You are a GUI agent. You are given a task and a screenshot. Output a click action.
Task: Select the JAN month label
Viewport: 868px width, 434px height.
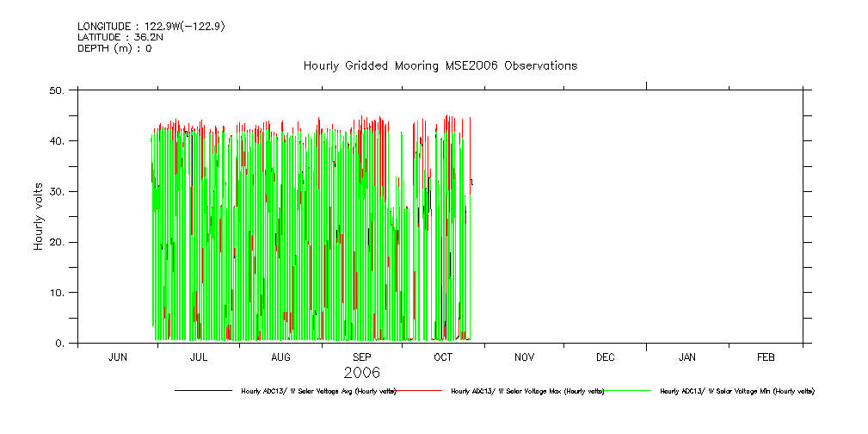[687, 356]
